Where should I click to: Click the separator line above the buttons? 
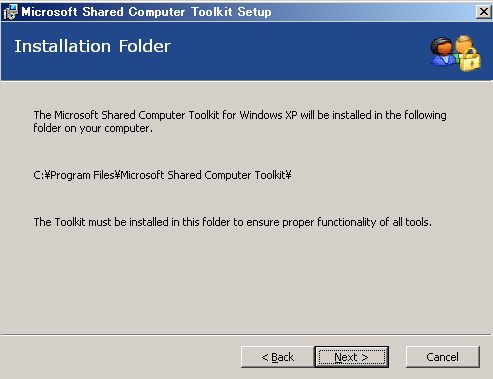pos(246,334)
